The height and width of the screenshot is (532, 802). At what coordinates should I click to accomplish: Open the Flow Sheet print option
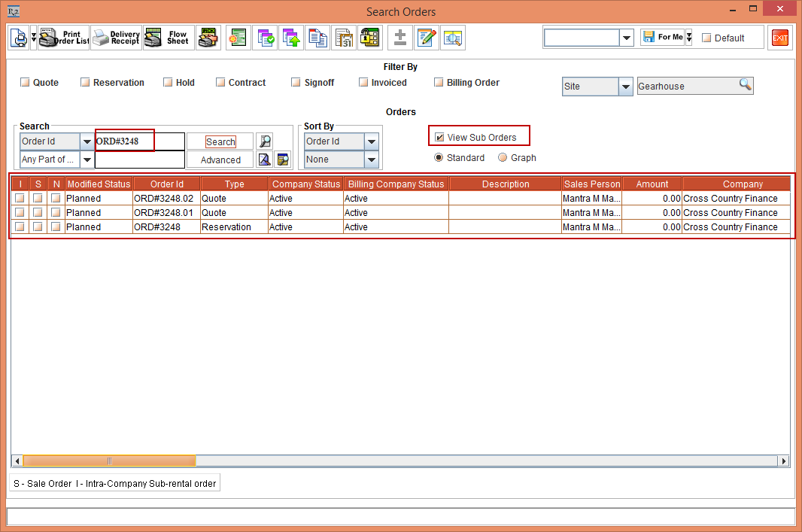click(168, 38)
